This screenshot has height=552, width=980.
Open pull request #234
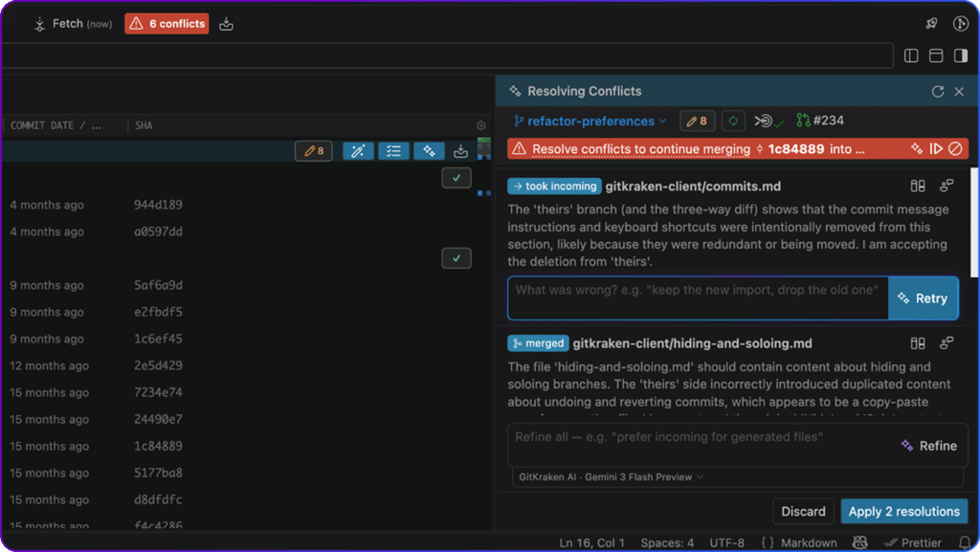point(820,121)
